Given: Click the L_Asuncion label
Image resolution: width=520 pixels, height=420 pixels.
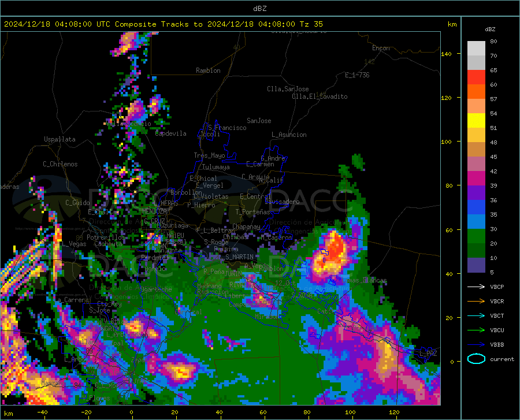Looking at the screenshot, I should [289, 135].
